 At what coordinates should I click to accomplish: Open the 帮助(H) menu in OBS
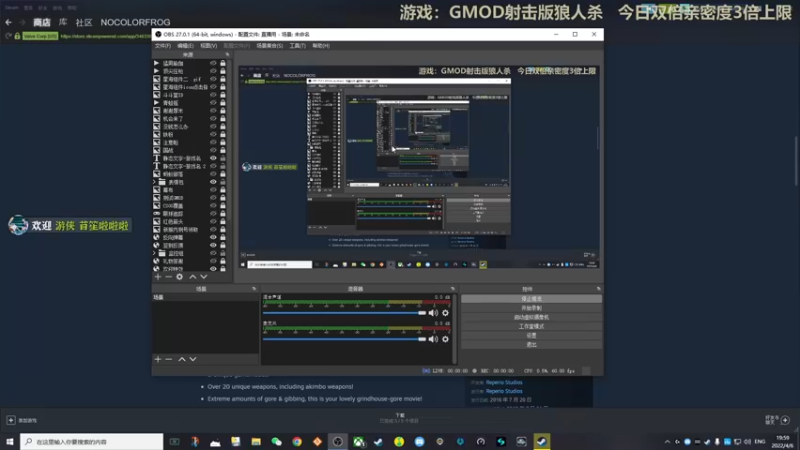(x=321, y=46)
